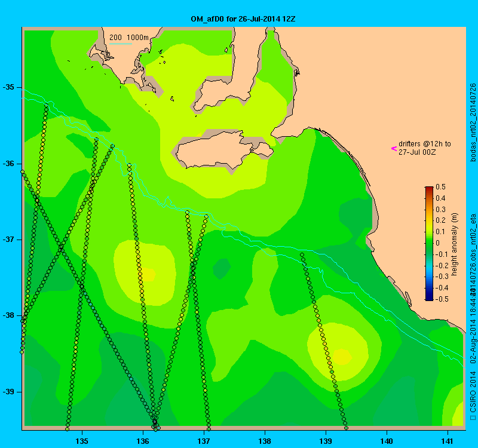Click the longitude axis label '139'

click(x=326, y=441)
